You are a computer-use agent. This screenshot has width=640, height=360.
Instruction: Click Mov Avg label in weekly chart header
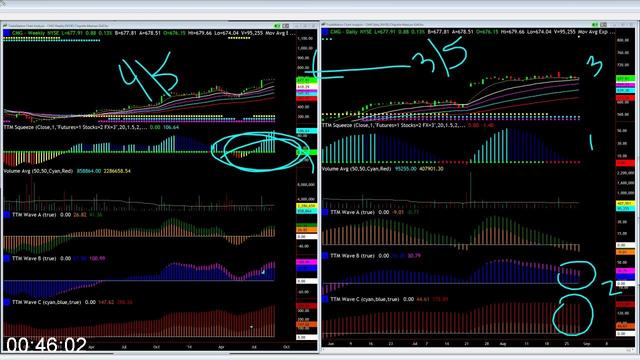tap(277, 33)
